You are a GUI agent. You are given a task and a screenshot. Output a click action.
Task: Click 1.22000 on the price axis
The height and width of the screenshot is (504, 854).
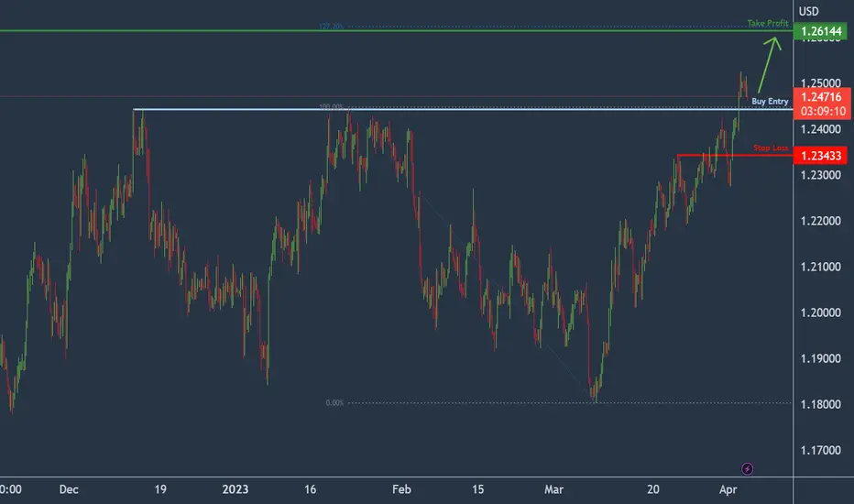pos(820,221)
